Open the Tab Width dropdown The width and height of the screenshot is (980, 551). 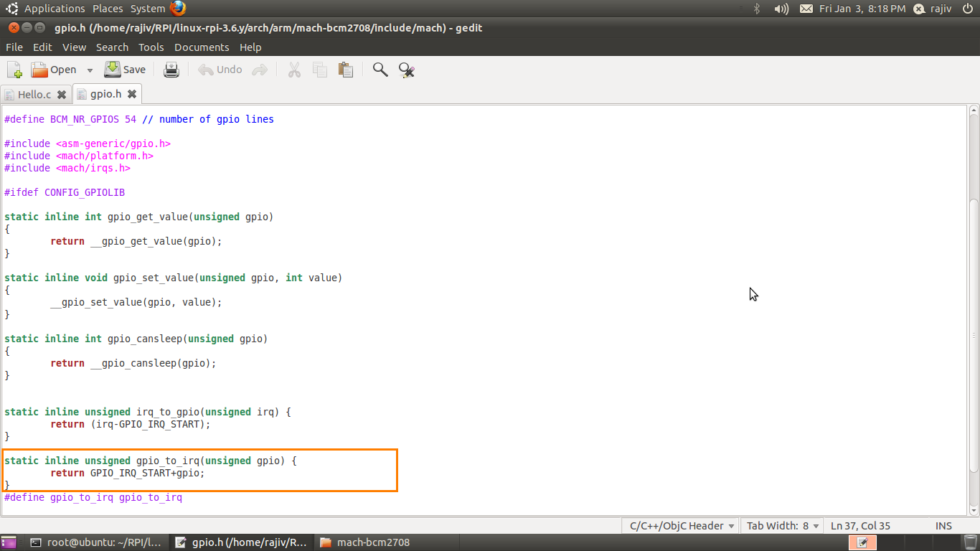click(781, 525)
